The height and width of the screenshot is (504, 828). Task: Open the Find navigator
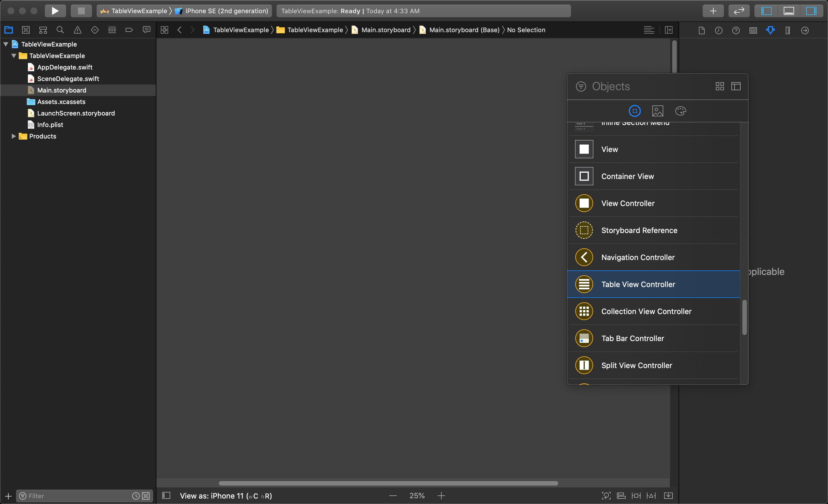[x=60, y=30]
